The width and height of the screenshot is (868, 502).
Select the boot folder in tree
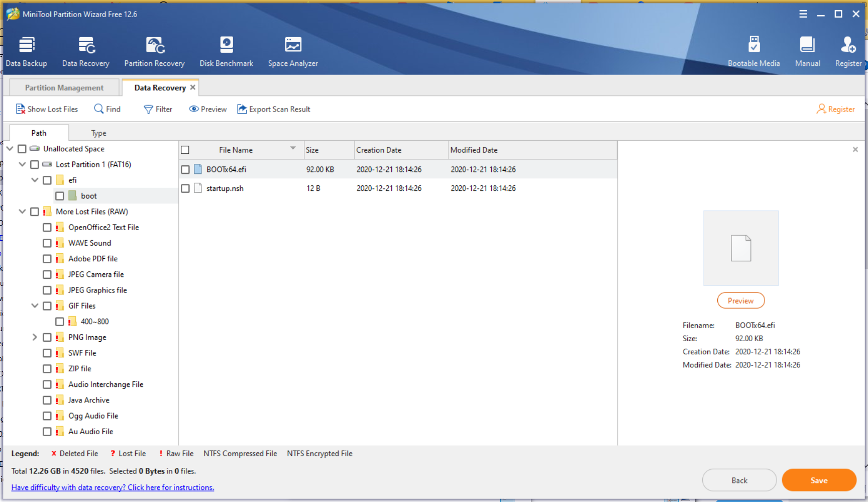[89, 196]
